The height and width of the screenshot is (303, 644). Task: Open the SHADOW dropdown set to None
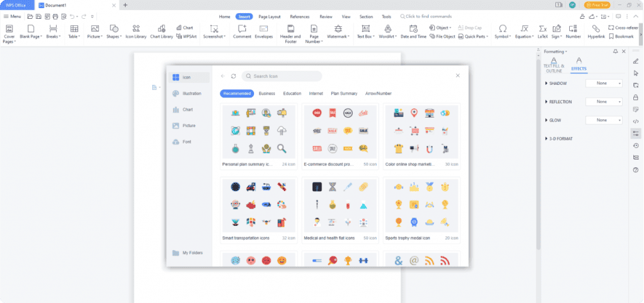tap(604, 84)
